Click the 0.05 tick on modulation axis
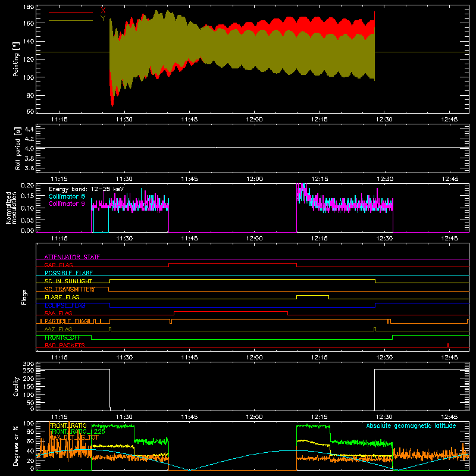The height and width of the screenshot is (476, 476). [27, 220]
